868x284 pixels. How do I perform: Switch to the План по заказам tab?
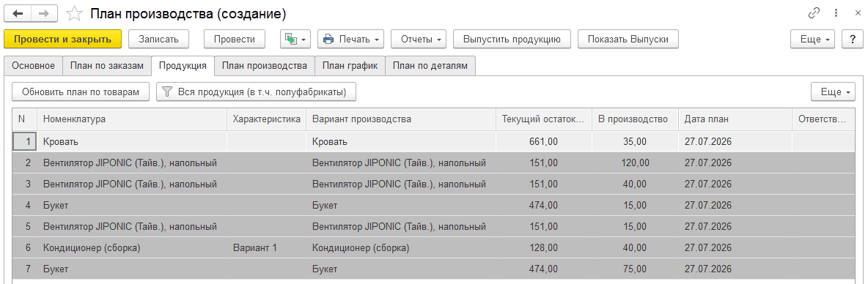coord(107,66)
